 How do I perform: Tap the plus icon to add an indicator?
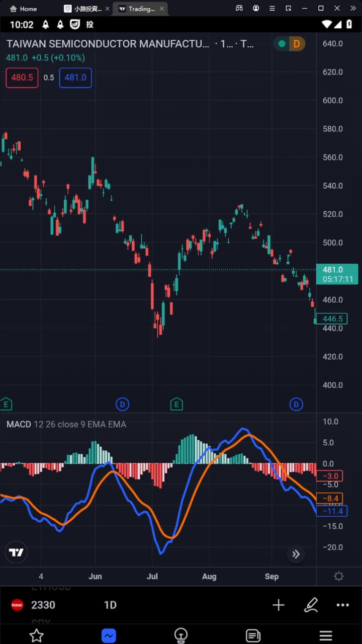[278, 605]
